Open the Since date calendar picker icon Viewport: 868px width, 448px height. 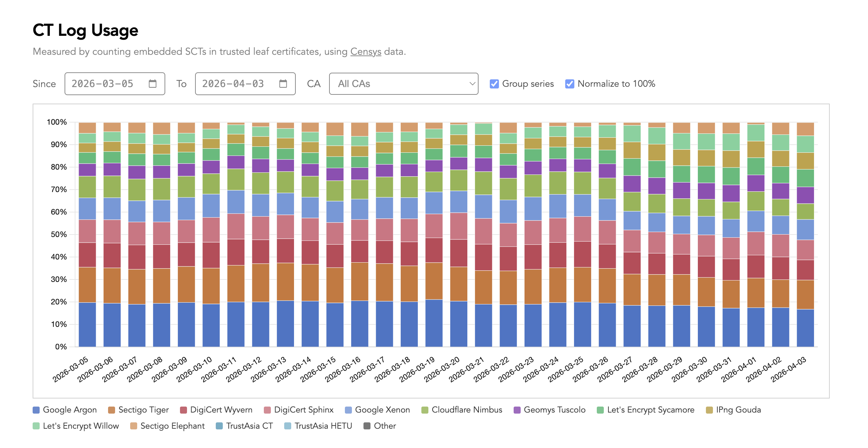click(x=152, y=84)
